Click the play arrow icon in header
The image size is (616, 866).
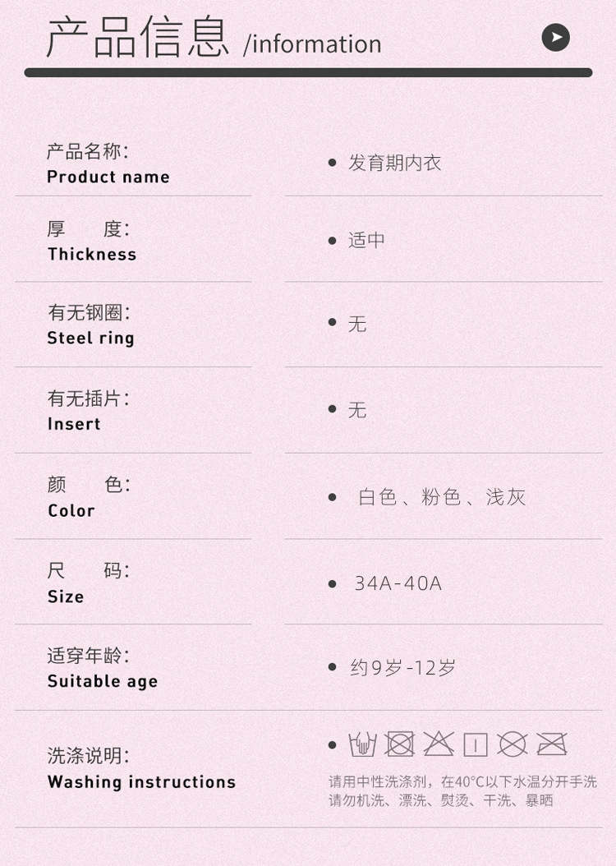(556, 38)
